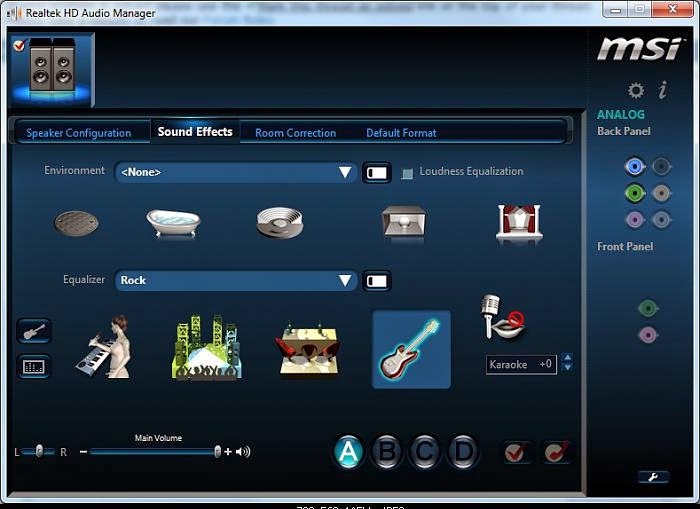Increase Karaoke key with up arrow
The width and height of the screenshot is (700, 509).
pos(567,358)
